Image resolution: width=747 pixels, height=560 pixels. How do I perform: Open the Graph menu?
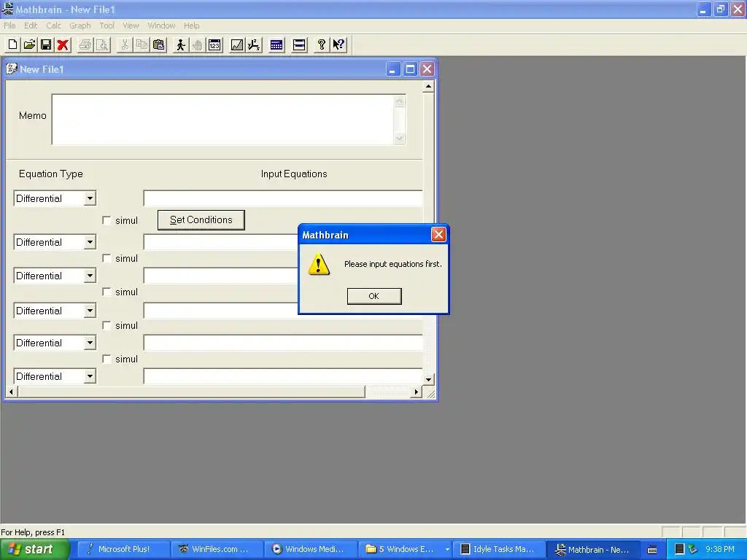point(80,26)
